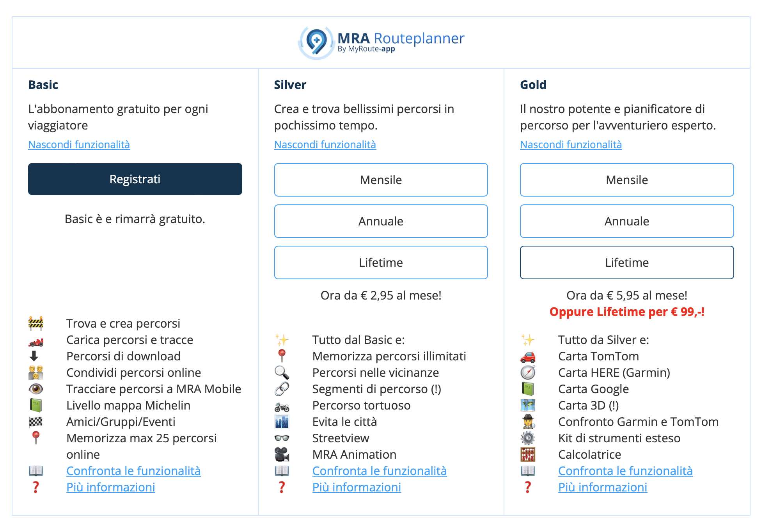Screen dimensions: 763x532
Task: Click the 'Ora da € 5,95 al mese!' text
Action: pyautogui.click(x=627, y=295)
